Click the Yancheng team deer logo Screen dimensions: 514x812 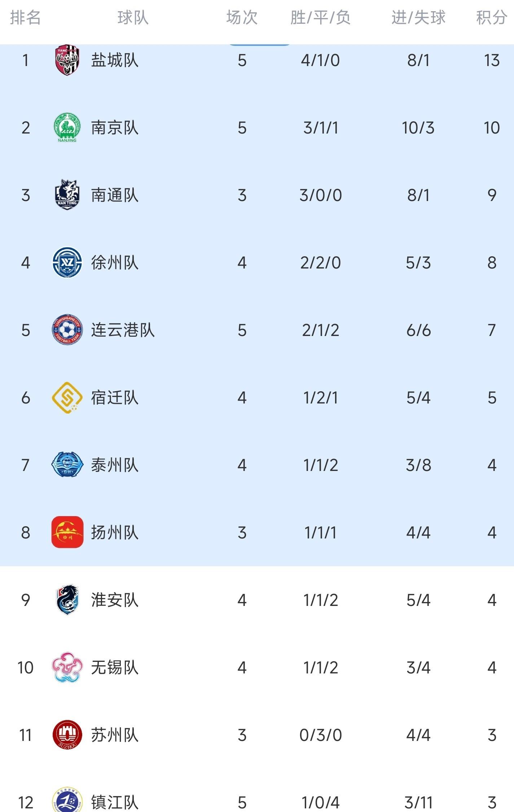tap(67, 60)
